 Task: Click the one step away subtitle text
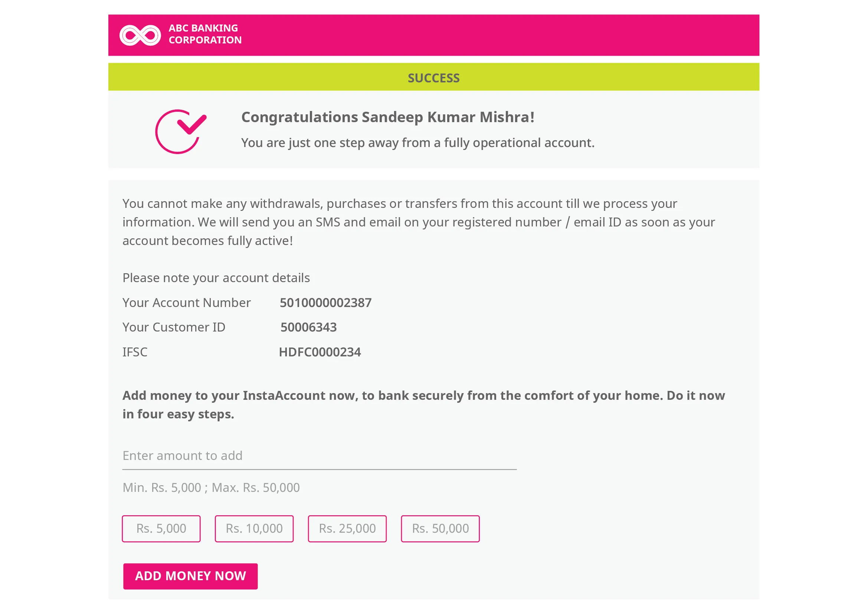[x=417, y=143]
